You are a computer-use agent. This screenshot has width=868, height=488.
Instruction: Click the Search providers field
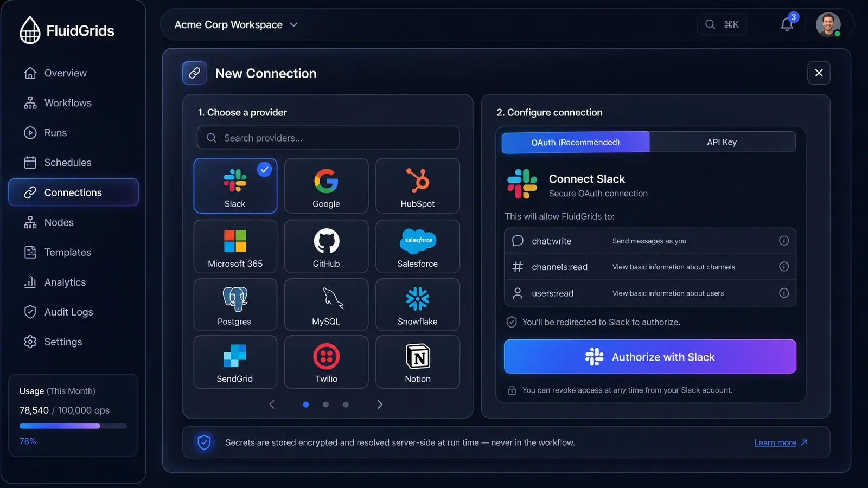click(x=328, y=138)
